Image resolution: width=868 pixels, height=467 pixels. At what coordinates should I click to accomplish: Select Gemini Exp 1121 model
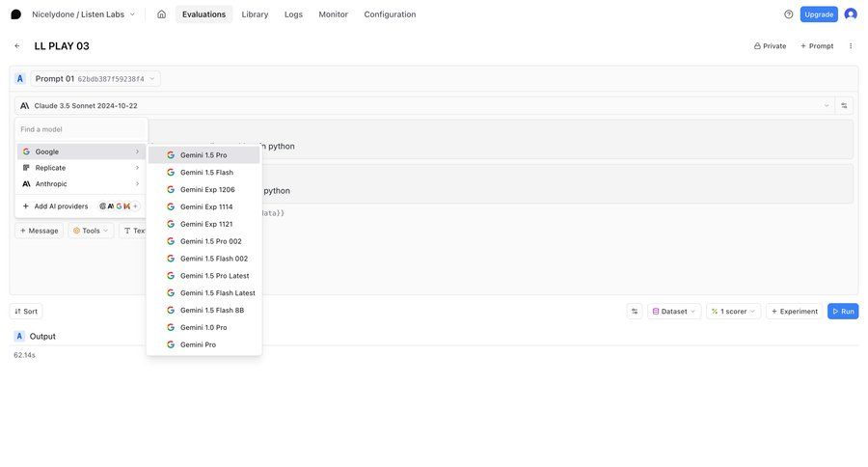(203, 224)
